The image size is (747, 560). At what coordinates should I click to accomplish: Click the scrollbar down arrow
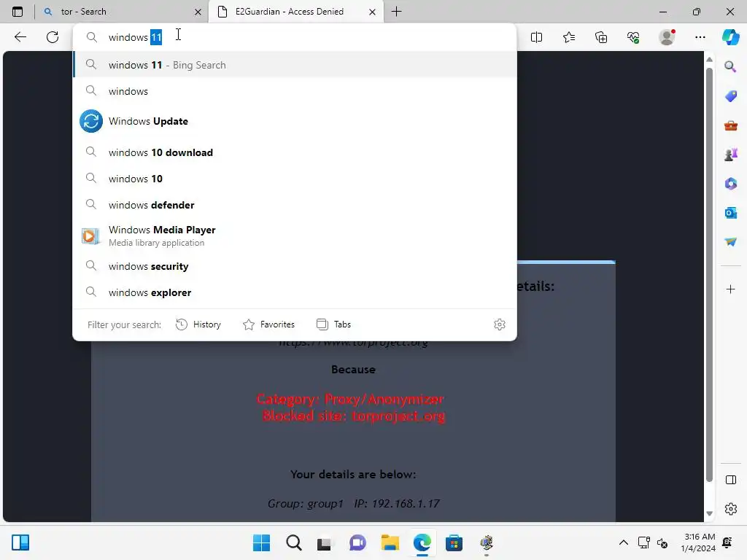coord(709,514)
